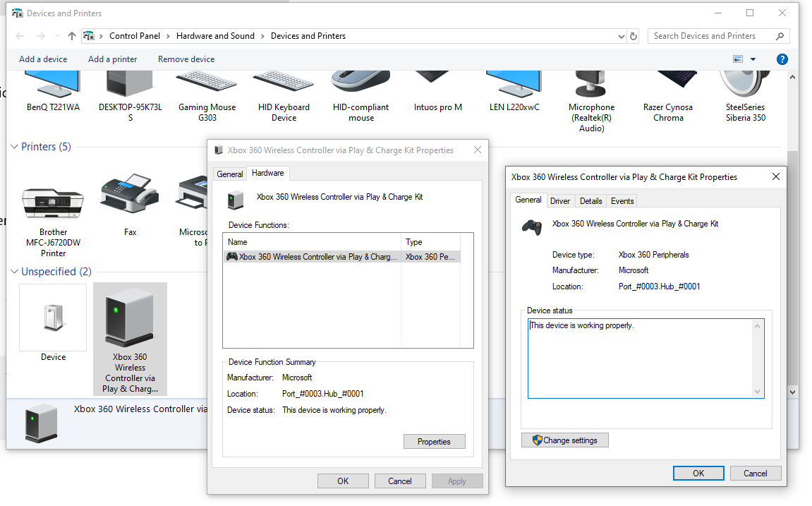Select the HID Keyboard Device icon
This screenshot has height=506, width=812.
(x=284, y=97)
